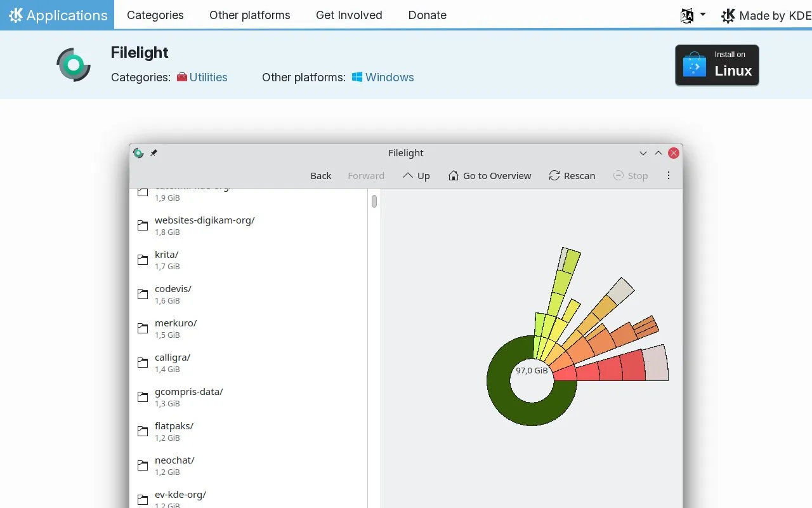Click the folder icon beside codevis/
The height and width of the screenshot is (508, 812).
pyautogui.click(x=143, y=294)
